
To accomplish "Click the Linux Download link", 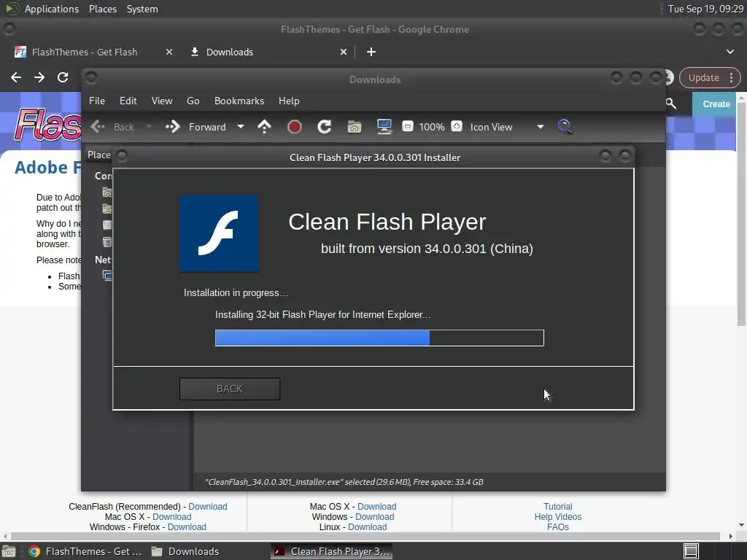I will tap(368, 527).
